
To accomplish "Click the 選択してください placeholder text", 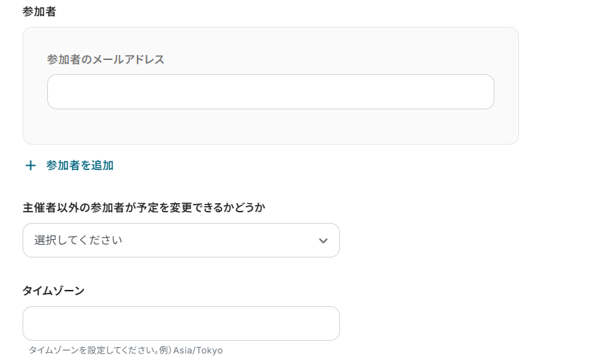I will [78, 241].
